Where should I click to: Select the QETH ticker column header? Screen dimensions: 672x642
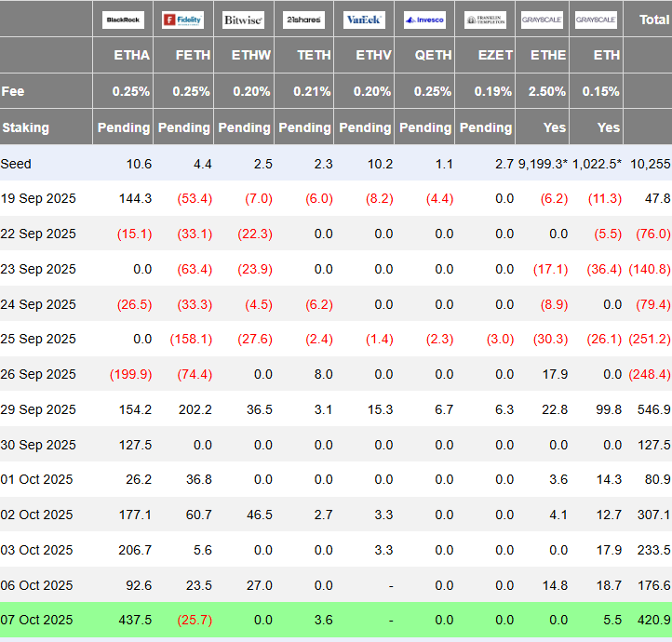(434, 55)
